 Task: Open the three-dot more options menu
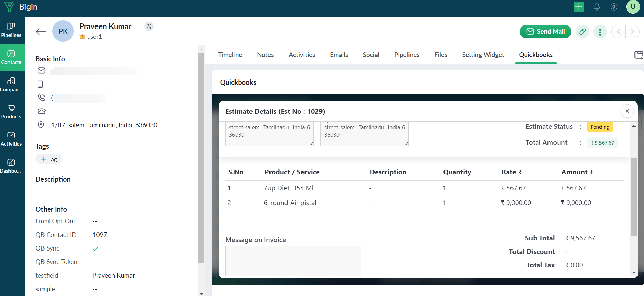coord(600,32)
